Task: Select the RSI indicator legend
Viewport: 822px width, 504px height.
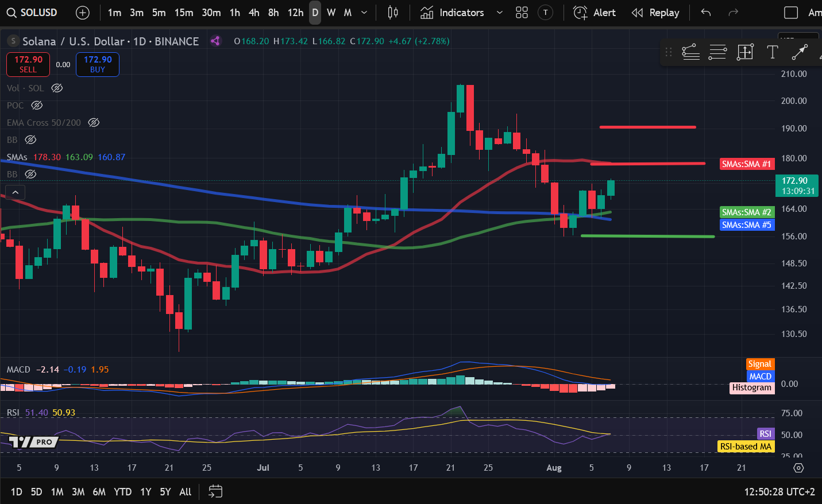Action: 13,412
